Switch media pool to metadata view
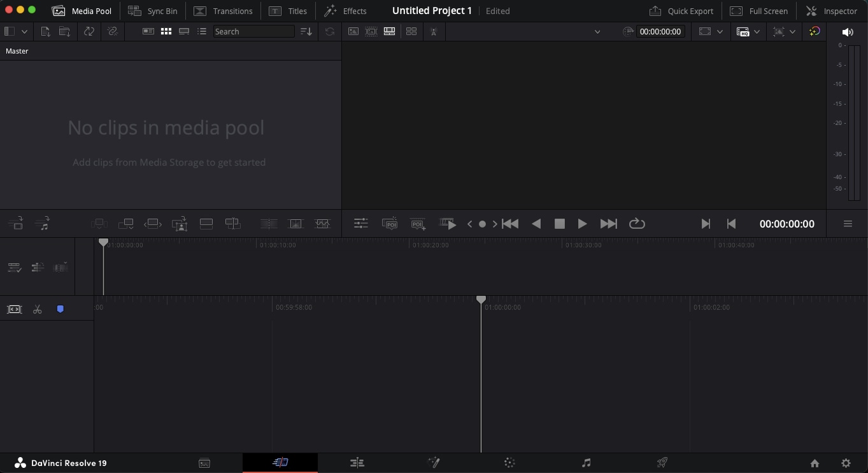Viewport: 868px width, 473px height. pos(148,31)
